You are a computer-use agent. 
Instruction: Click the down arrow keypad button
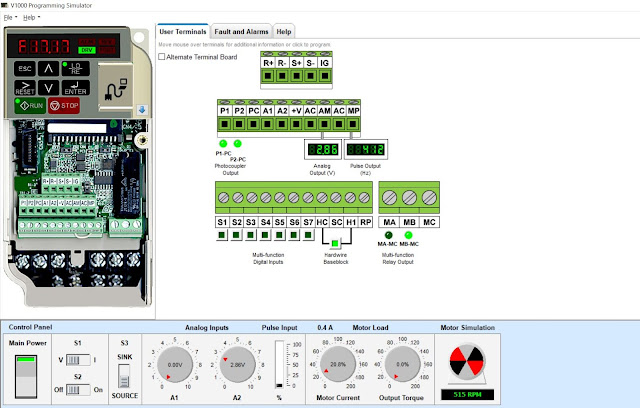pyautogui.click(x=48, y=88)
